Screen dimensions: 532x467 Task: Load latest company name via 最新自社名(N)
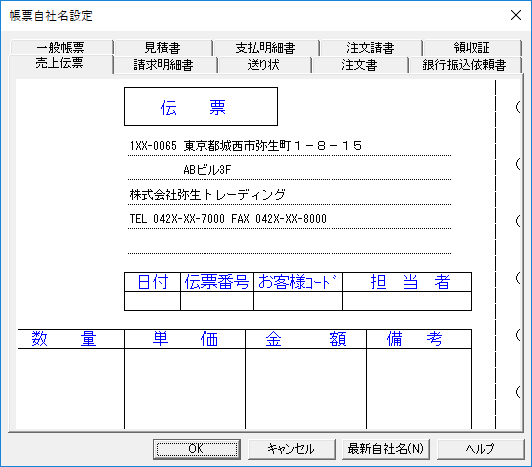(x=385, y=449)
